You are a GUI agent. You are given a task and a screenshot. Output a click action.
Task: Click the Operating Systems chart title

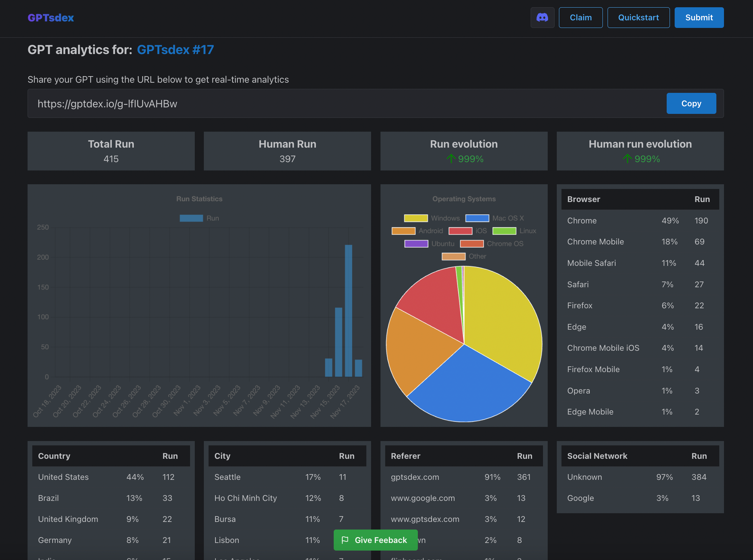pyautogui.click(x=464, y=199)
